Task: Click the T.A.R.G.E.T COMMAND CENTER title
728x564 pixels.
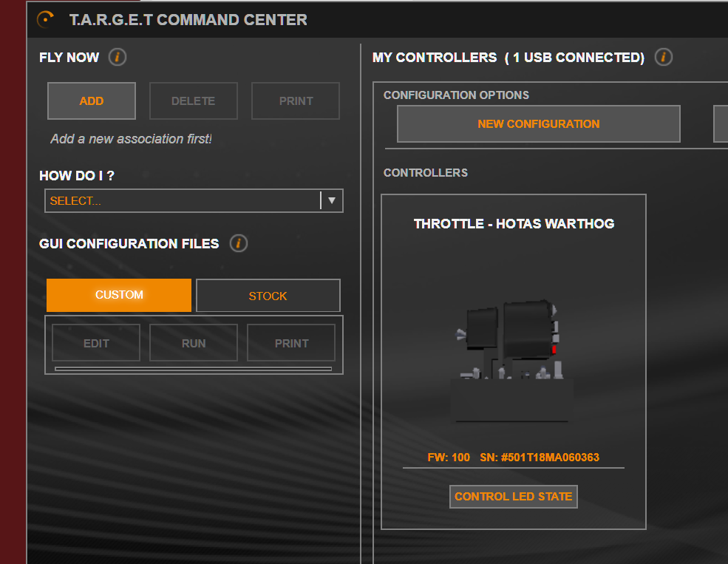Action: pyautogui.click(x=188, y=19)
